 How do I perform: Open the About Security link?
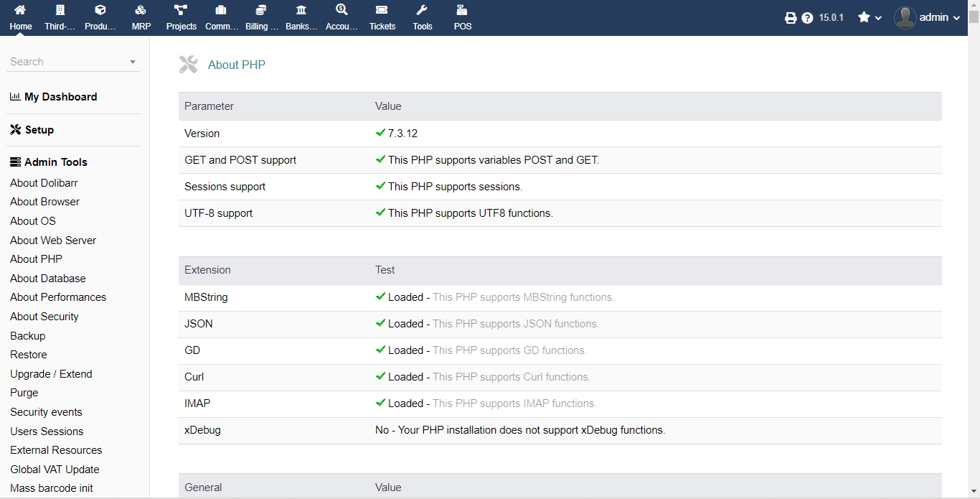tap(44, 317)
